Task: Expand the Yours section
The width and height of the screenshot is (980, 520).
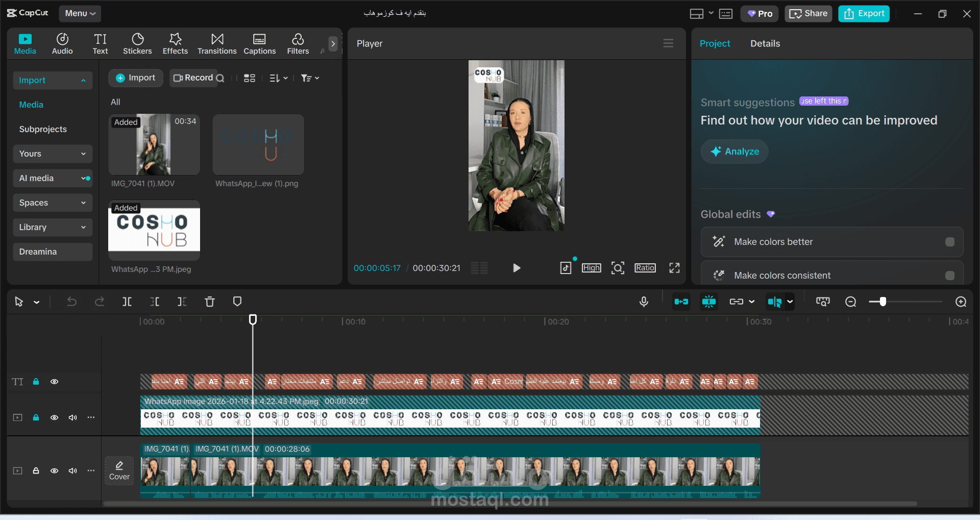Action: point(53,154)
